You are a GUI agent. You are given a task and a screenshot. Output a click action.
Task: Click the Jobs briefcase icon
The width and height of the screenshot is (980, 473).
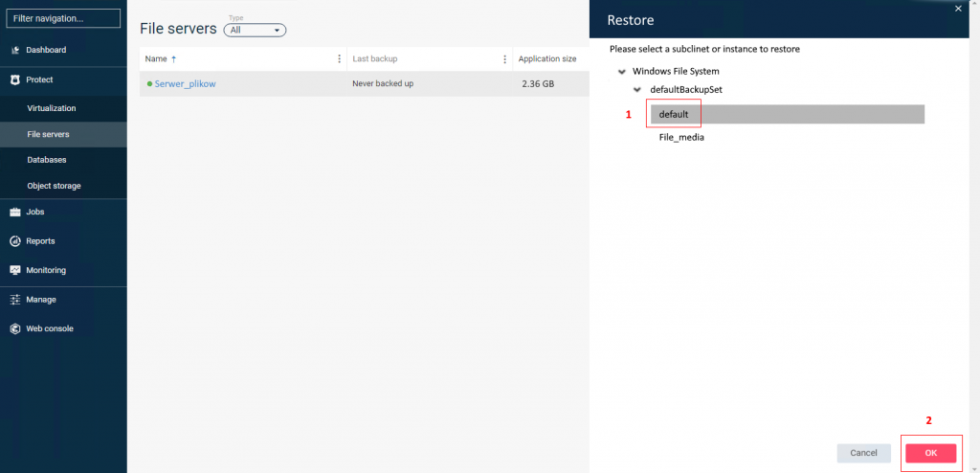coord(15,213)
